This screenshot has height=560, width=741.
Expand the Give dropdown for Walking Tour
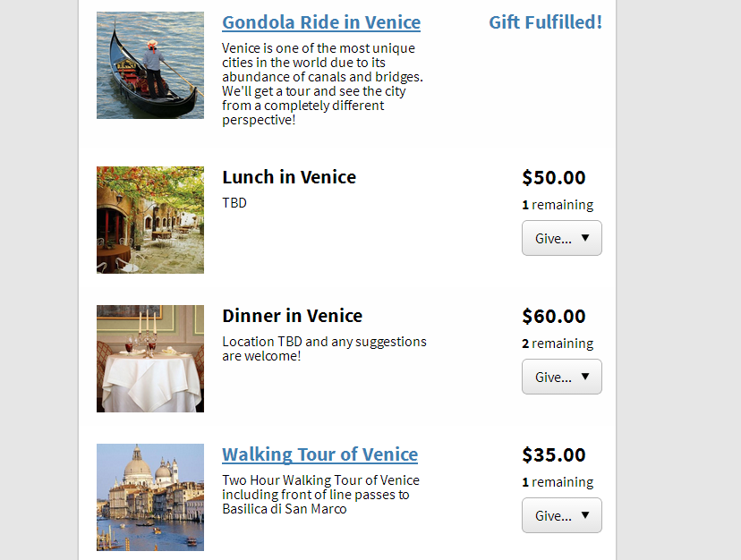point(561,515)
